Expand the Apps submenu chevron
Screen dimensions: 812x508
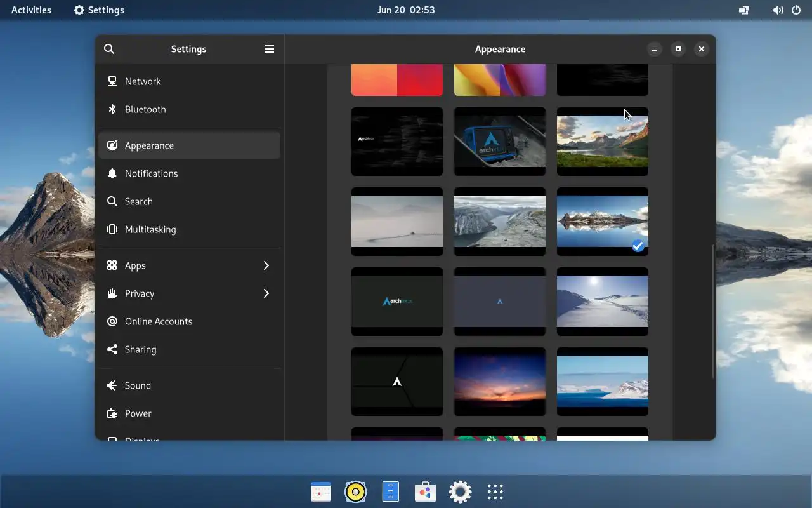point(266,265)
